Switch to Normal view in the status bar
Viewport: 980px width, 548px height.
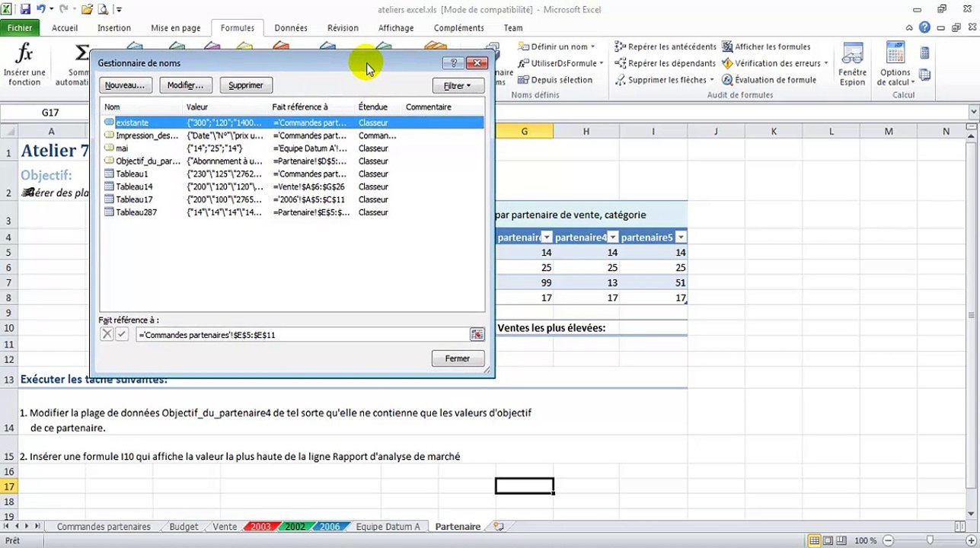[x=816, y=540]
